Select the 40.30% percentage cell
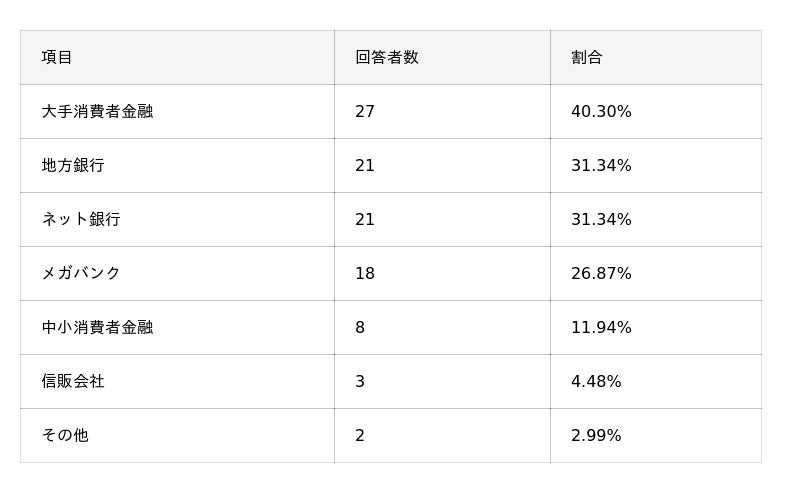 [x=601, y=111]
